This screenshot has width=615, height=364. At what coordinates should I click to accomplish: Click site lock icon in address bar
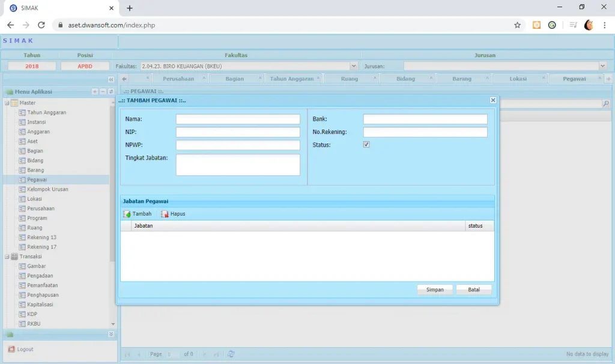(61, 25)
